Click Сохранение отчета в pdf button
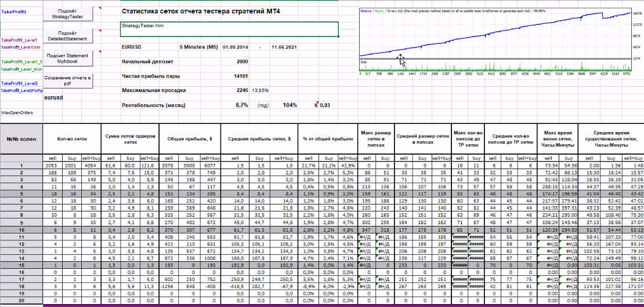 pos(67,81)
